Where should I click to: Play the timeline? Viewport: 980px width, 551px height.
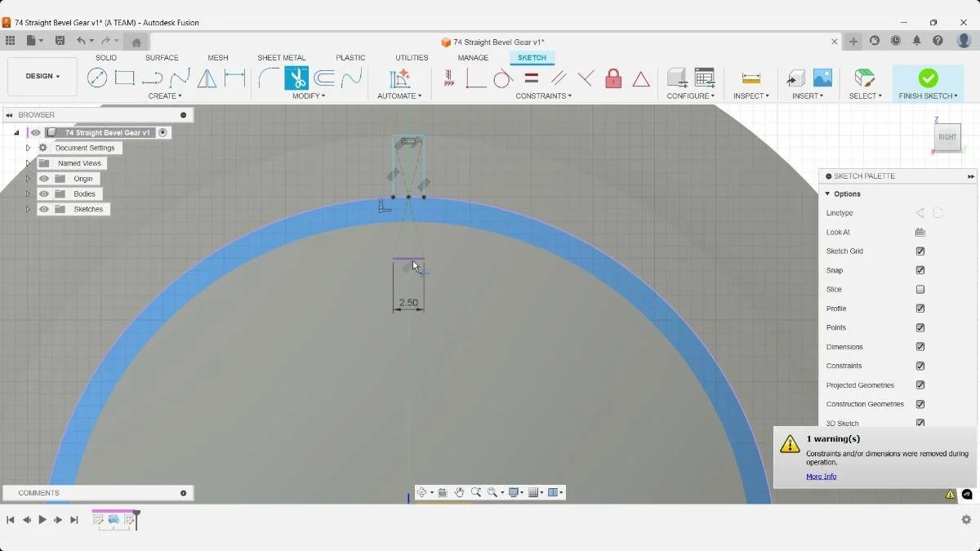click(42, 519)
